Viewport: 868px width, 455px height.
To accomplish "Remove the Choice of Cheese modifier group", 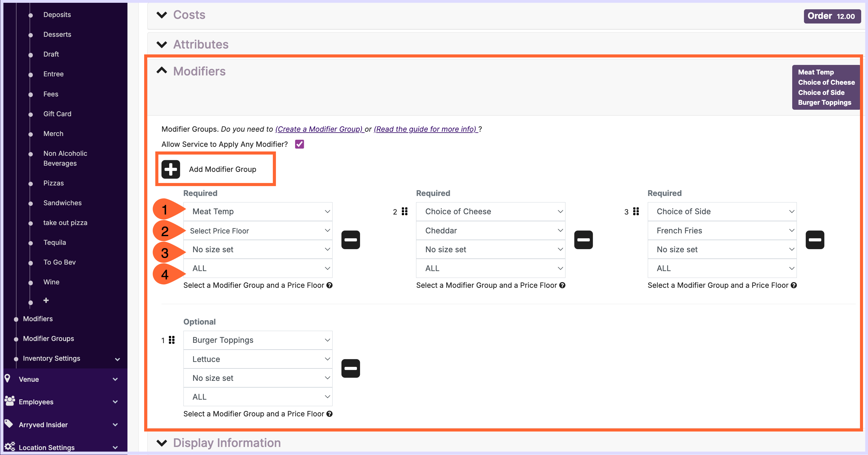I will pyautogui.click(x=583, y=240).
